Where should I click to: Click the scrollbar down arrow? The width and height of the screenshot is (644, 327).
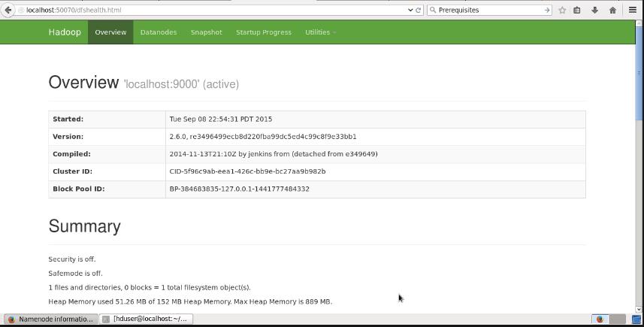[x=639, y=310]
